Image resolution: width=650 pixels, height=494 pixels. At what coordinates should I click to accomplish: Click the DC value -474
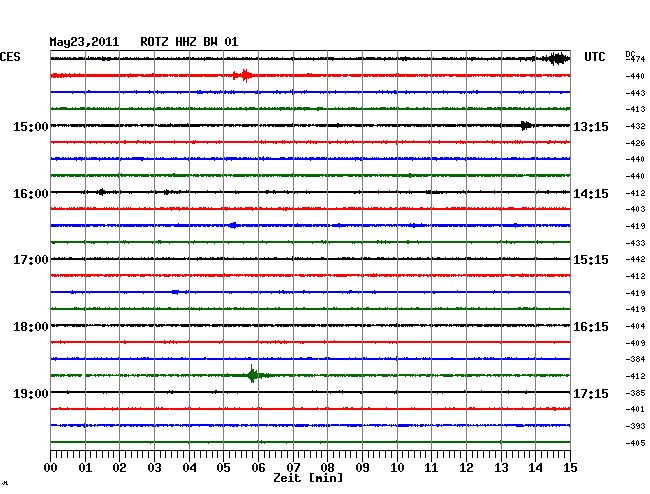[635, 59]
